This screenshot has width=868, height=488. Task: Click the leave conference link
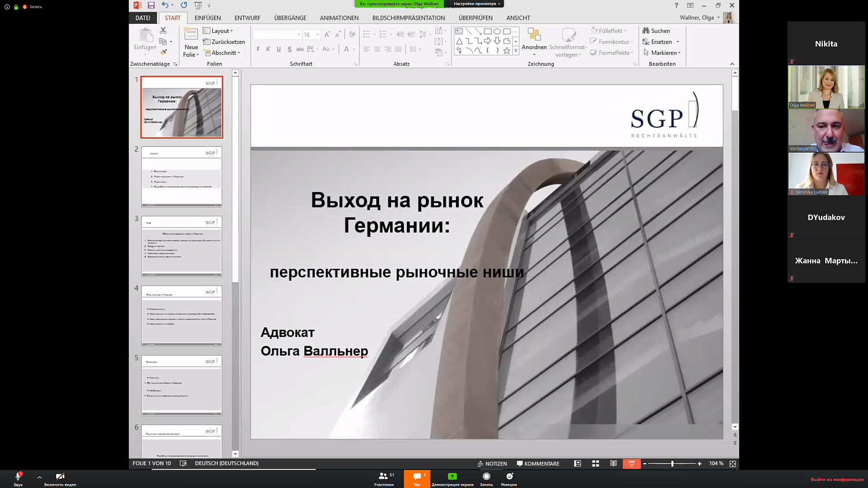tap(837, 479)
